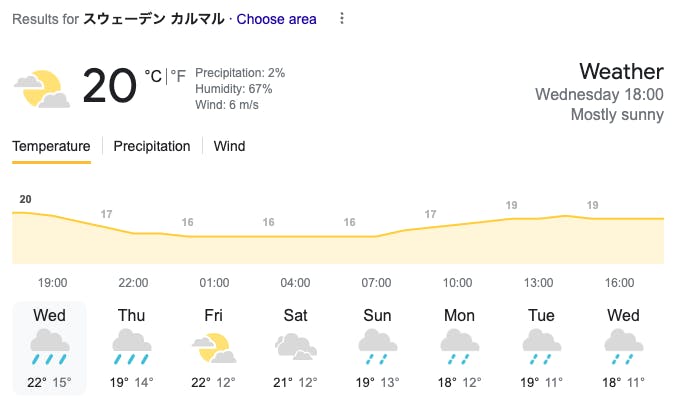Switch to the Precipitation tab
The image size is (676, 413).
point(151,146)
